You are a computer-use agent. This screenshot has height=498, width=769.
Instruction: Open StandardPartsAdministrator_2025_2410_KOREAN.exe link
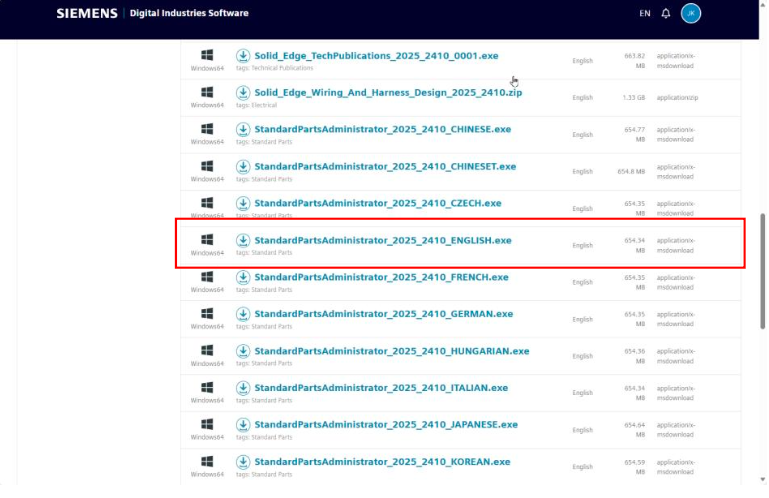[382, 462]
